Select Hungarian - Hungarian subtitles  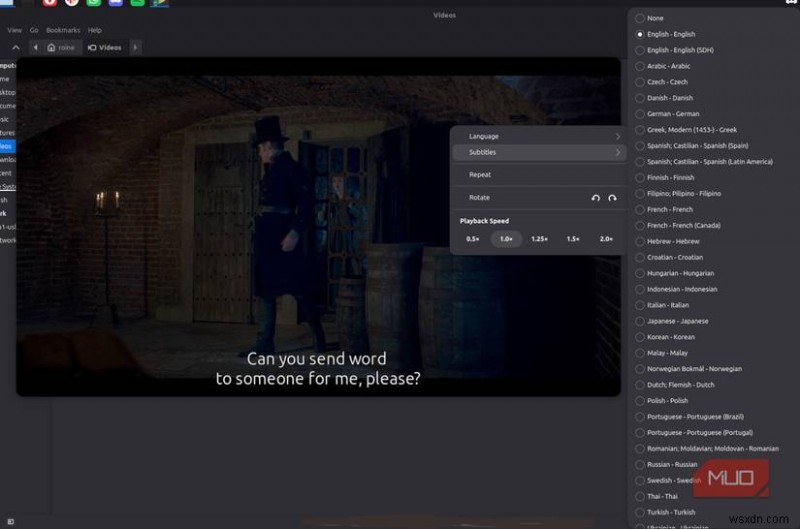tap(674, 273)
